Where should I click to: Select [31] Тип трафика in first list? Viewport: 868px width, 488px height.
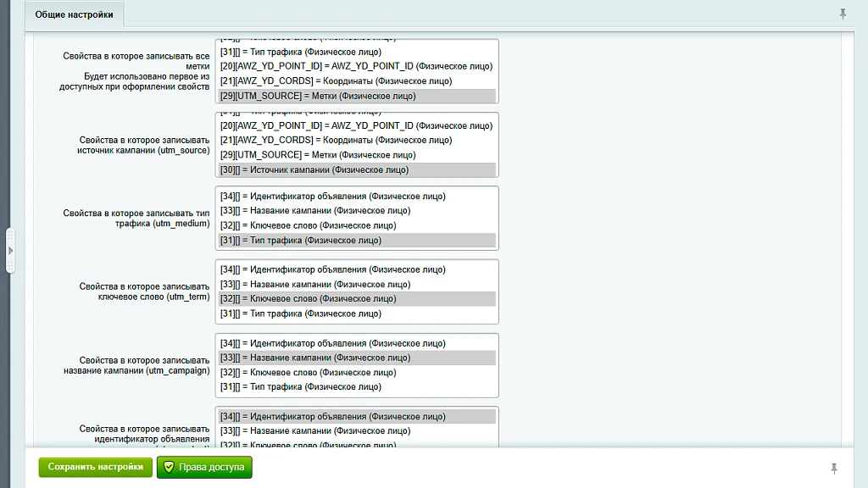click(357, 52)
